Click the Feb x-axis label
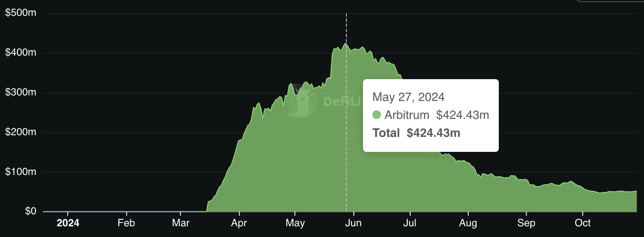Image resolution: width=644 pixels, height=237 pixels. click(x=126, y=223)
